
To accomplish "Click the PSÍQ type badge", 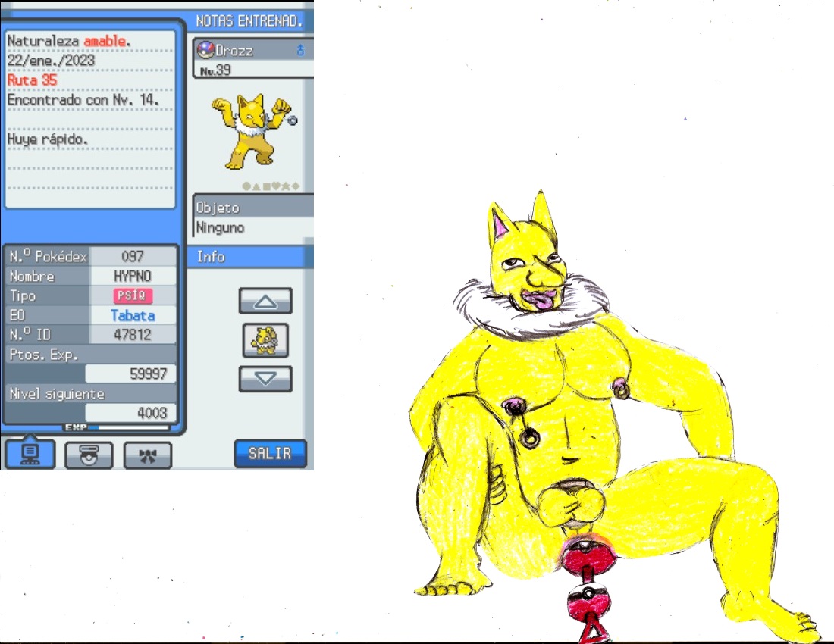I will click(x=132, y=295).
